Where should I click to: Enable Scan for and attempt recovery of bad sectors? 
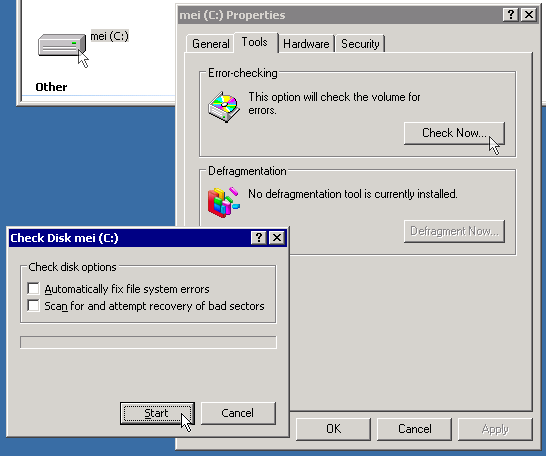(33, 306)
